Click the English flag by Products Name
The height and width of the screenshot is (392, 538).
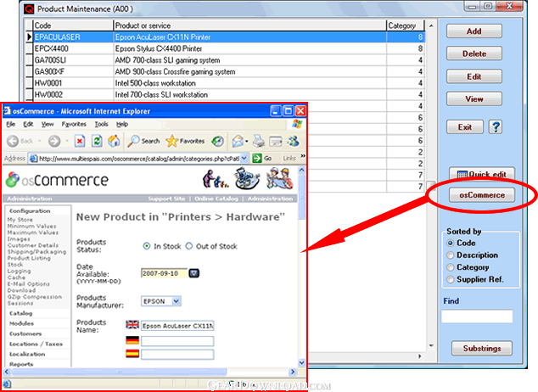pyautogui.click(x=132, y=325)
